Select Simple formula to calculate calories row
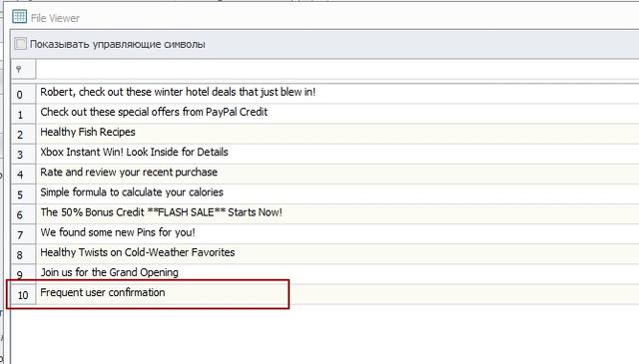This screenshot has height=364, width=639. click(337, 193)
